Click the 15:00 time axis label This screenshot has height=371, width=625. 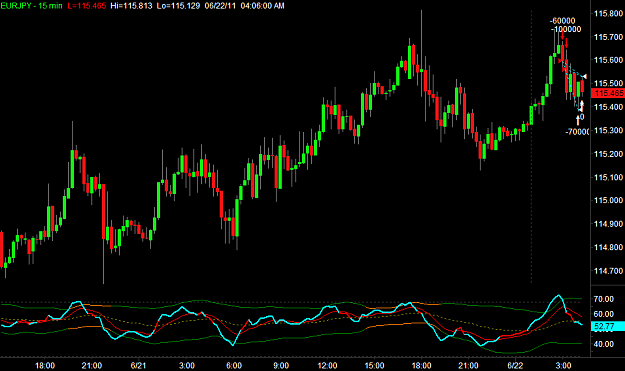coord(374,365)
